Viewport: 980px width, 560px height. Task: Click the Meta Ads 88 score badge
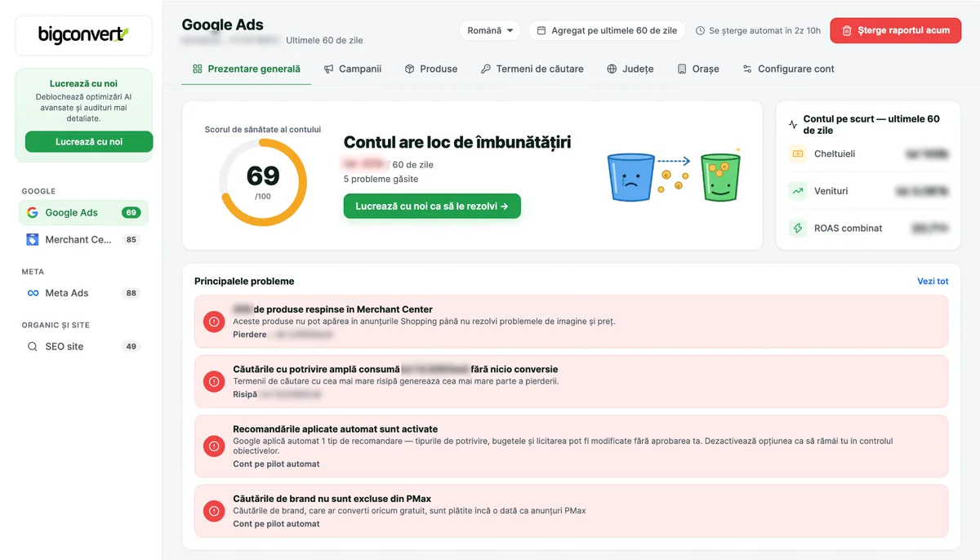tap(131, 293)
